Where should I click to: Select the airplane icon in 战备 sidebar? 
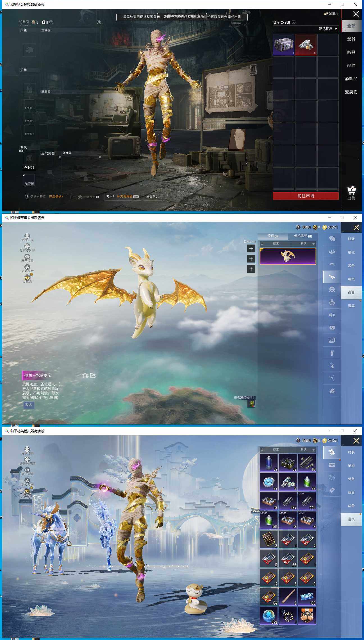point(332,277)
